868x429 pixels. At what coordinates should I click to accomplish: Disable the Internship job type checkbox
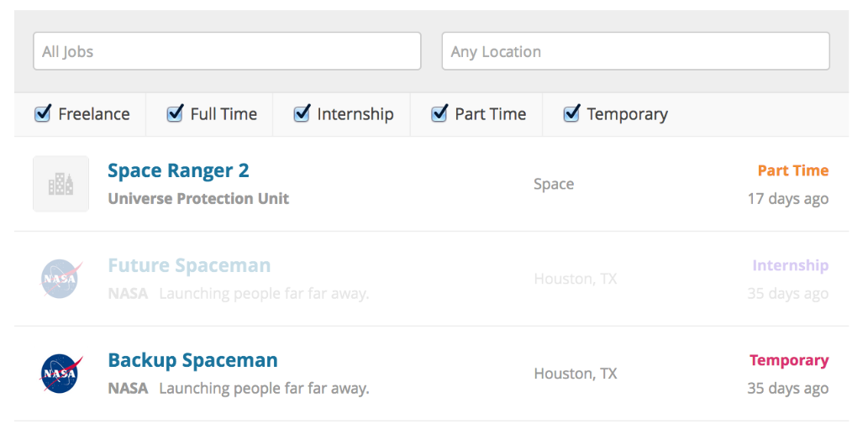point(302,114)
